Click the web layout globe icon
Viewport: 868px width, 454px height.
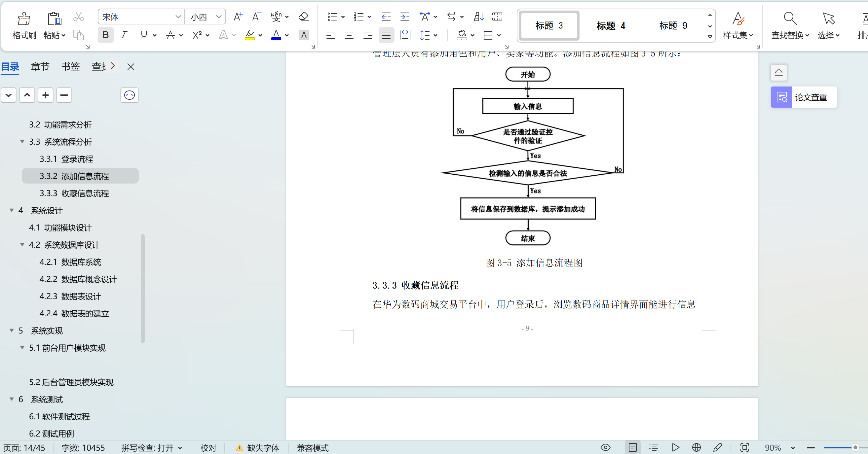click(x=696, y=447)
